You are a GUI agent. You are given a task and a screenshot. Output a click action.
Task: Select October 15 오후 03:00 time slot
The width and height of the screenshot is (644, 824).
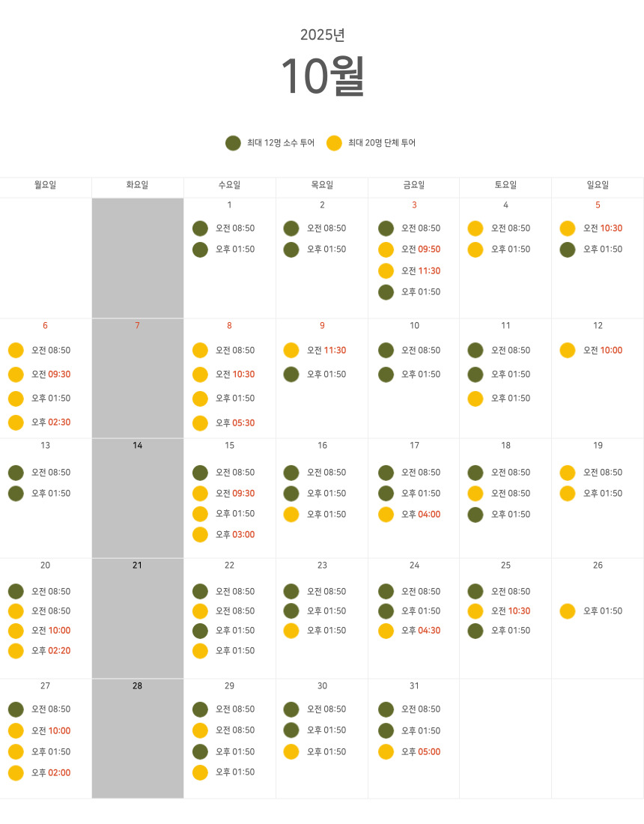(235, 534)
